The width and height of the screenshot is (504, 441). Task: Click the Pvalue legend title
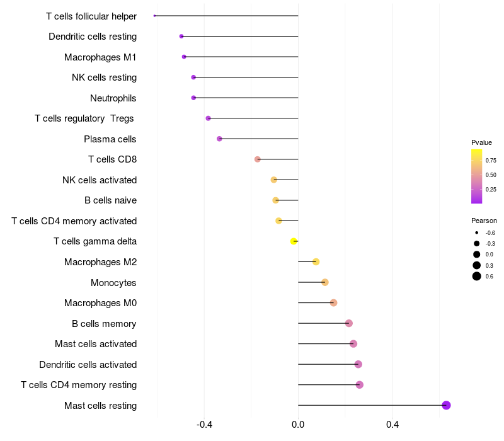(481, 142)
